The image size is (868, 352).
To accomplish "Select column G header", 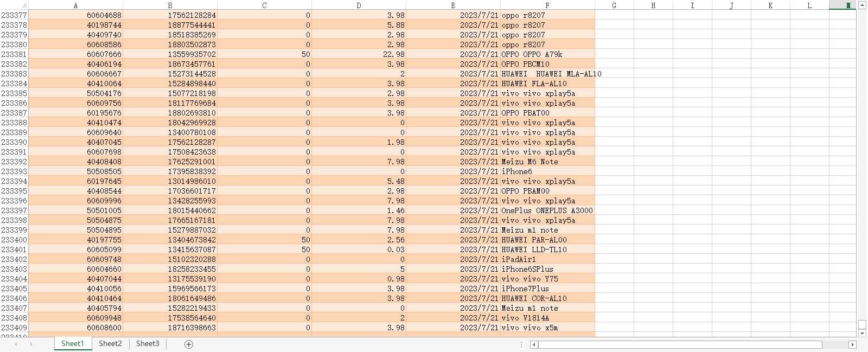I will click(614, 5).
